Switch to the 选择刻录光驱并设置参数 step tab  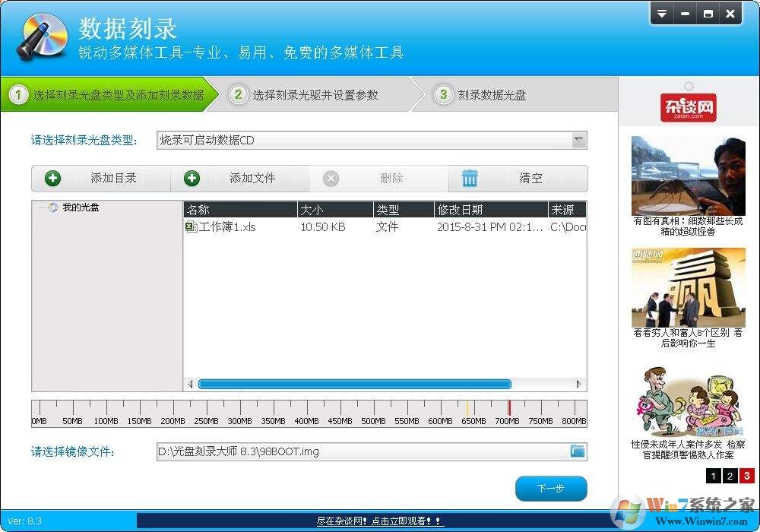(x=304, y=94)
